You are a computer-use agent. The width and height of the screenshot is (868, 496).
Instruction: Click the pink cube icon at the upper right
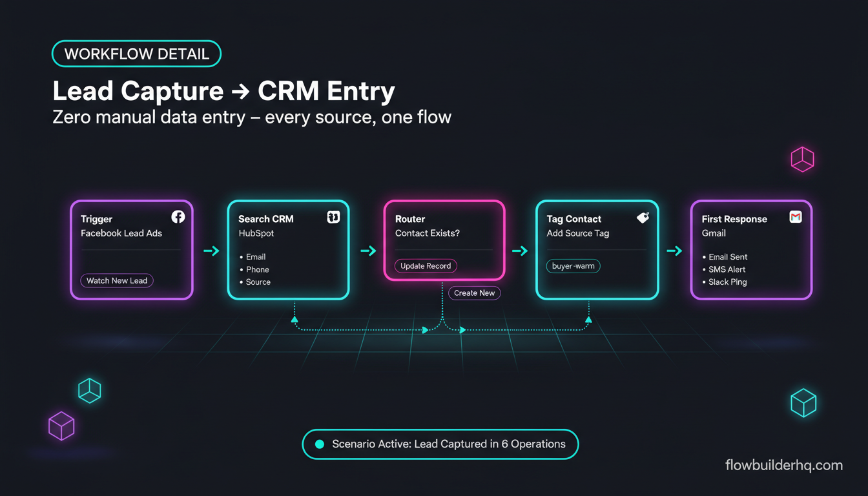click(x=802, y=159)
